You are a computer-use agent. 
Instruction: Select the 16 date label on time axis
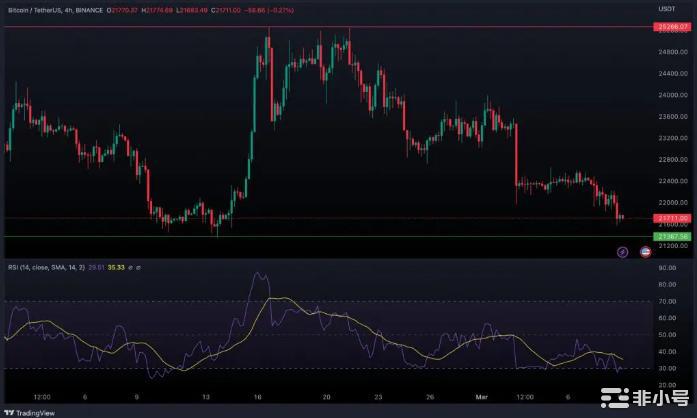(x=257, y=397)
